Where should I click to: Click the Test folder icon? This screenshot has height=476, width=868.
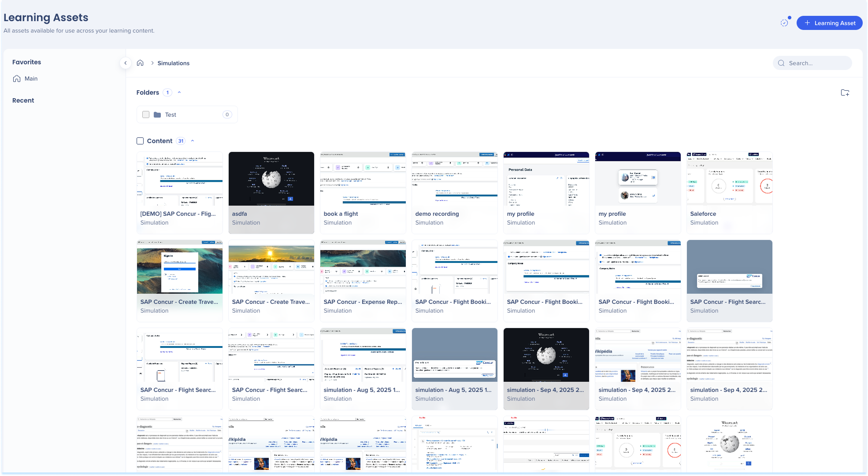point(157,114)
